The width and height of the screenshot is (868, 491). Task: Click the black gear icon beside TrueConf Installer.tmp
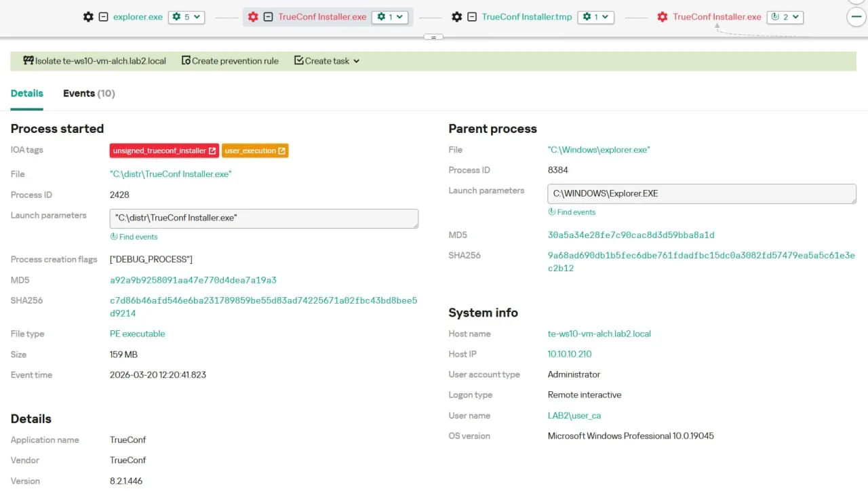coord(457,17)
